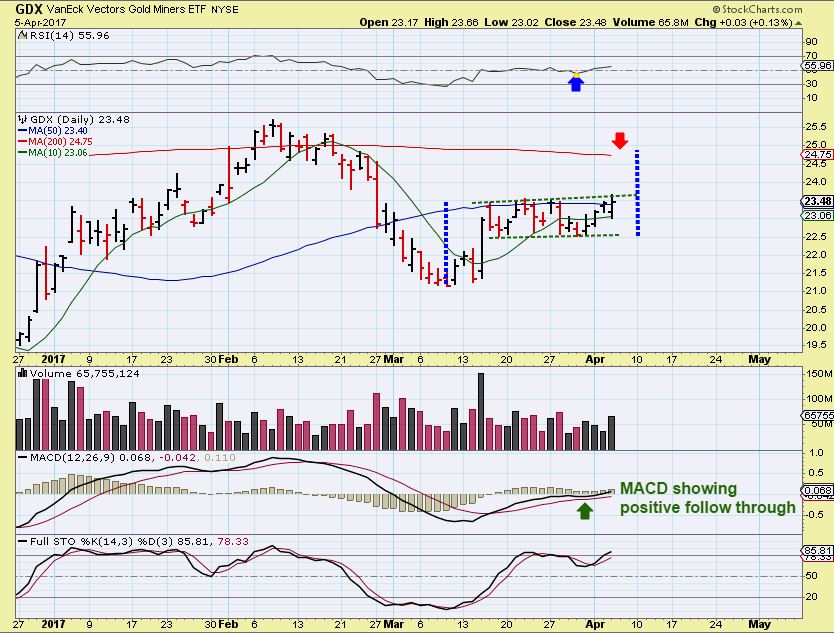Screen dimensions: 834x634
Task: Click the MACD(12,26,9) legend line marker
Action: click(x=23, y=457)
